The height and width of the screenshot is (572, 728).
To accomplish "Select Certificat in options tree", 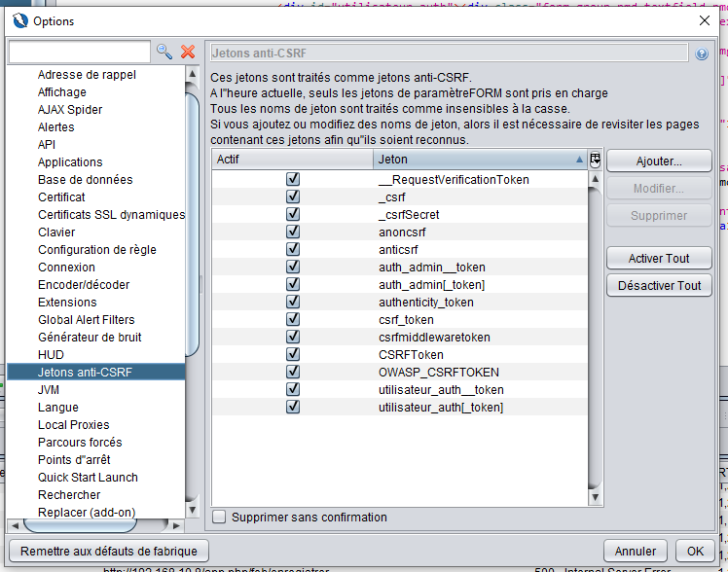I will [61, 197].
